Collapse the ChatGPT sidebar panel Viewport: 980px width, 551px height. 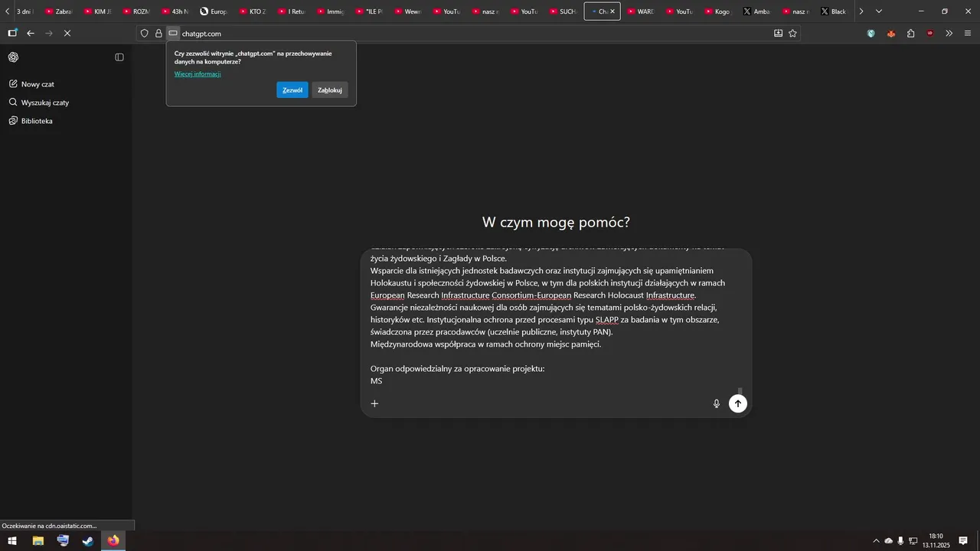click(119, 57)
